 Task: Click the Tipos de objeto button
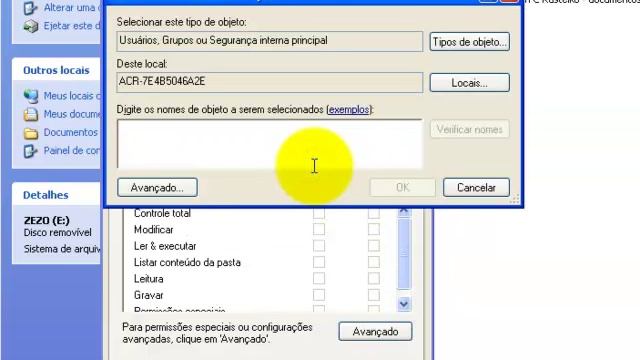[x=469, y=42]
